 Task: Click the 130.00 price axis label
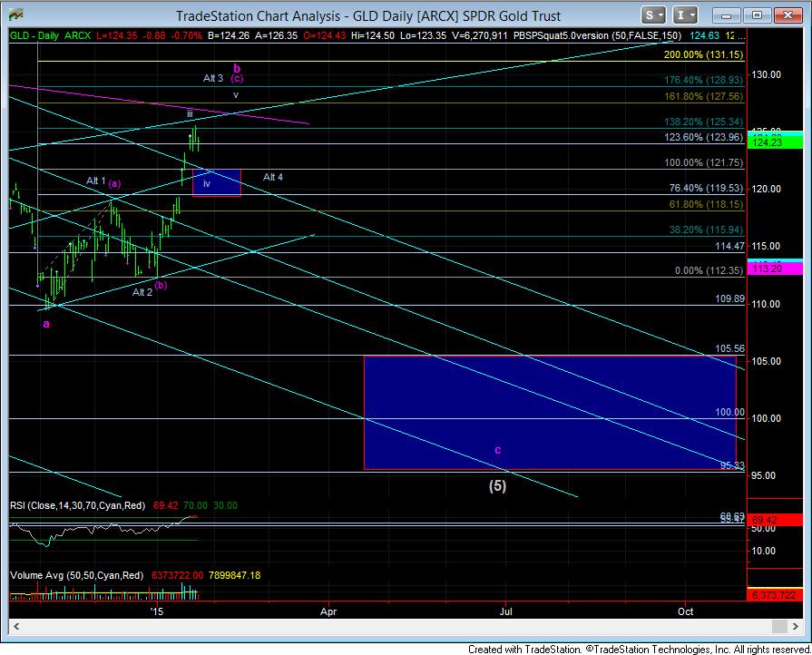(x=766, y=74)
